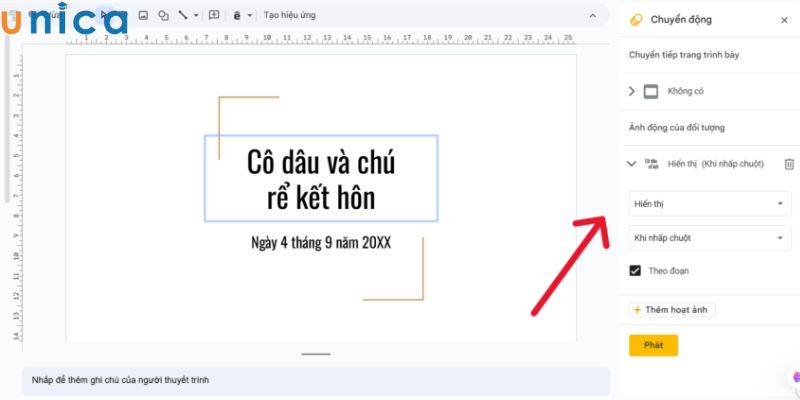800x400 pixels.
Task: Click the Ảnh động của đối tượng heading
Action: [x=677, y=128]
